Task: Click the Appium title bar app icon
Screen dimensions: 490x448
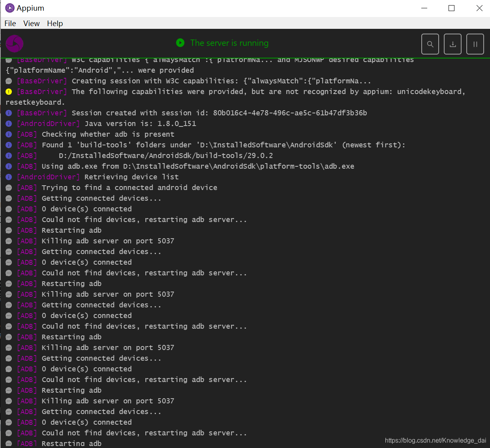Action: [x=9, y=8]
